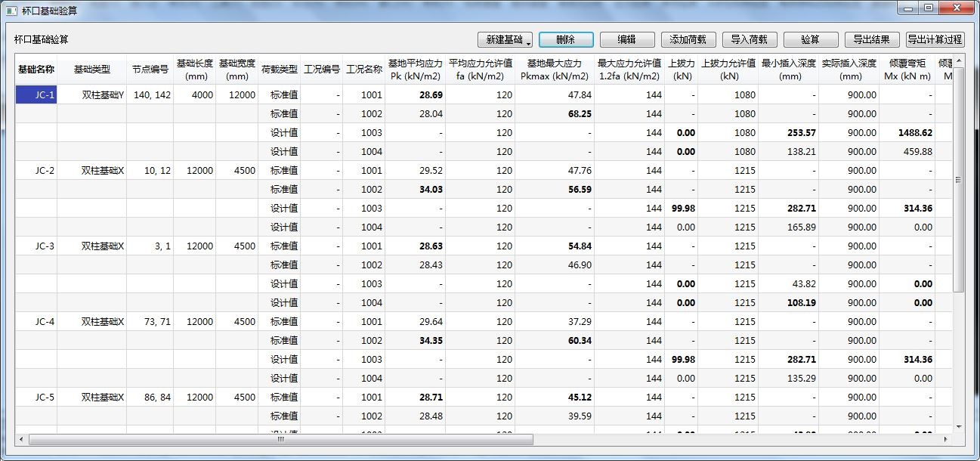Click the 基础宽度 (mm) column header
The width and height of the screenshot is (980, 461).
pos(236,70)
